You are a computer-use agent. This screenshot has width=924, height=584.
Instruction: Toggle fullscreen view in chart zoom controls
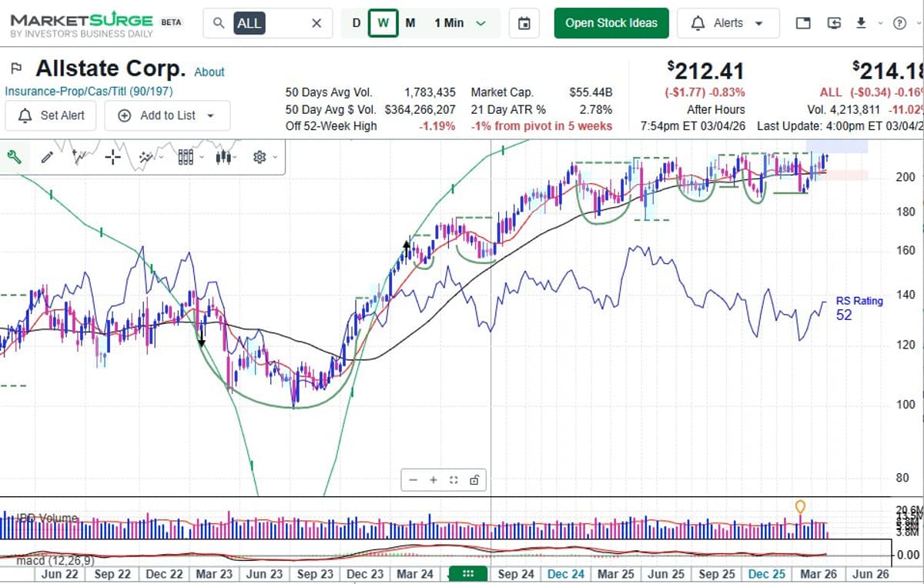pyautogui.click(x=454, y=479)
